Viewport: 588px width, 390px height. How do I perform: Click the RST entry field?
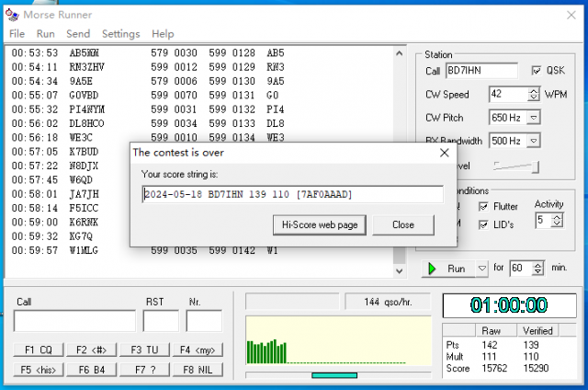click(x=161, y=321)
